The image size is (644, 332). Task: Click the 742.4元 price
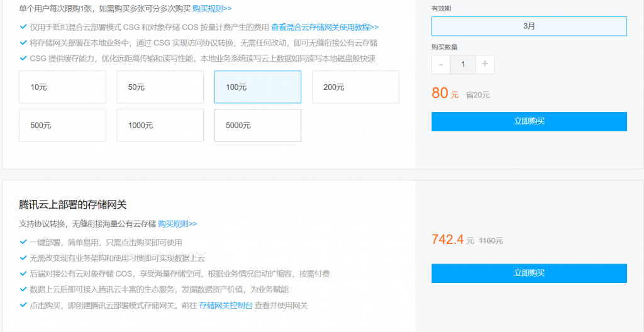click(453, 239)
